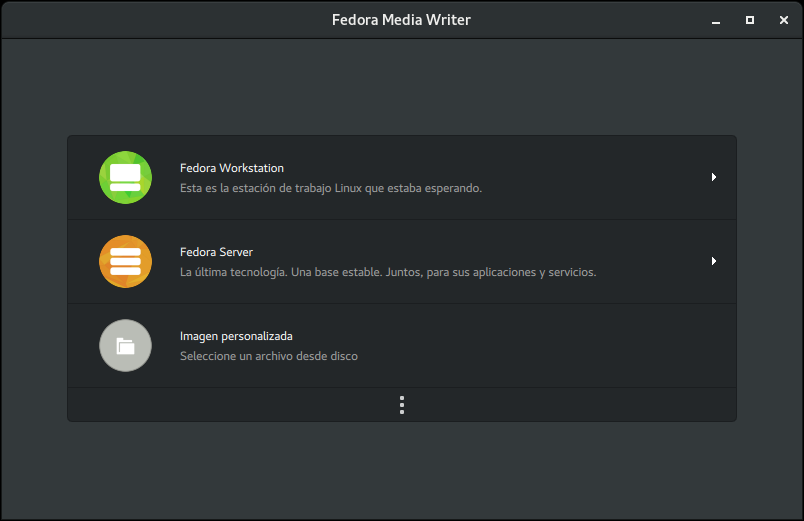Click 'Esta es la estación de trabajo' description

(x=331, y=188)
